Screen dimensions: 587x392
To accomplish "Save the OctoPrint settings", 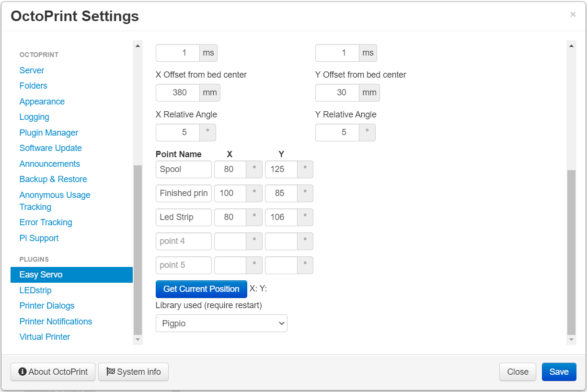I will 559,372.
